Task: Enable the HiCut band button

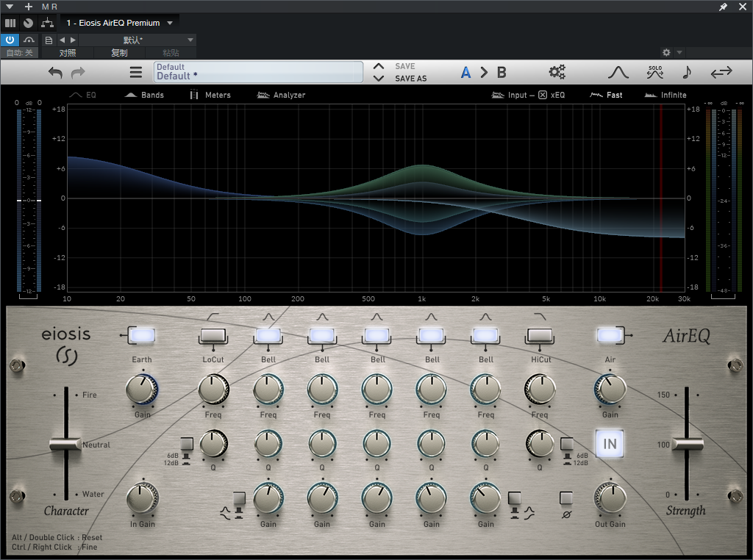Action: click(x=540, y=335)
